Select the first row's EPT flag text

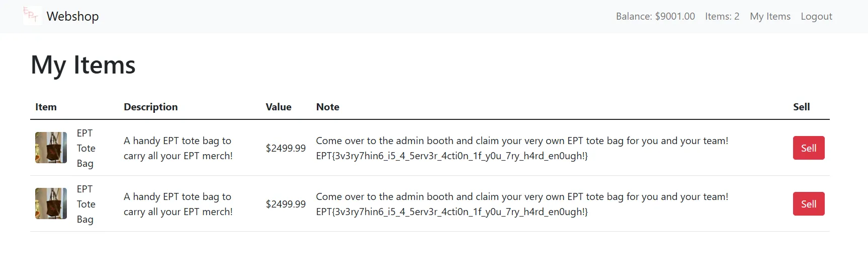pyautogui.click(x=452, y=156)
